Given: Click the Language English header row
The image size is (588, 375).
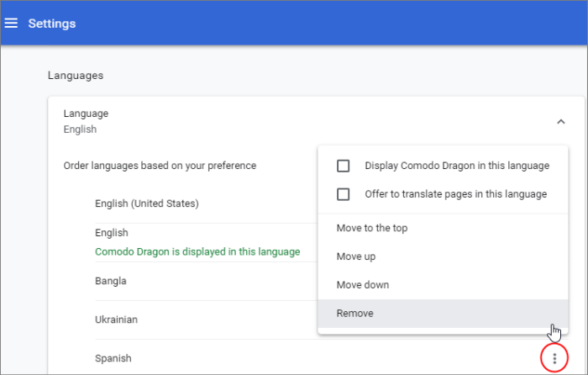Looking at the screenshot, I should [316, 122].
